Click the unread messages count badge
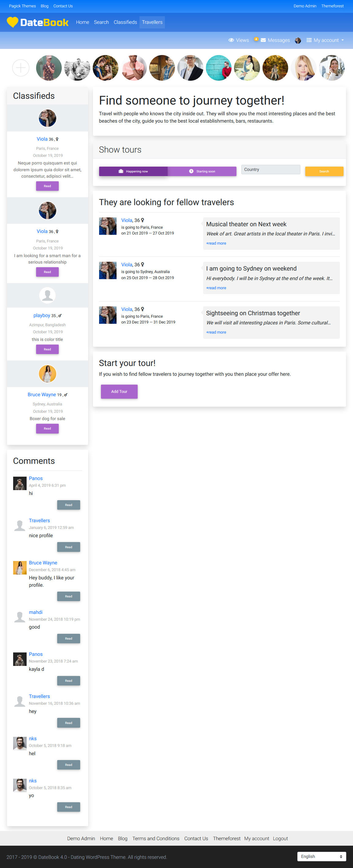 [x=256, y=39]
